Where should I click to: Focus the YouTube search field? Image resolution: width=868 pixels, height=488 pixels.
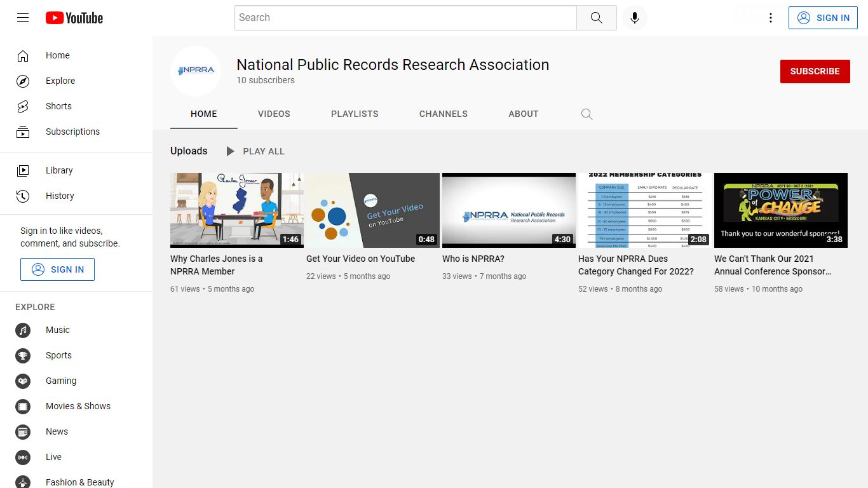pyautogui.click(x=405, y=18)
